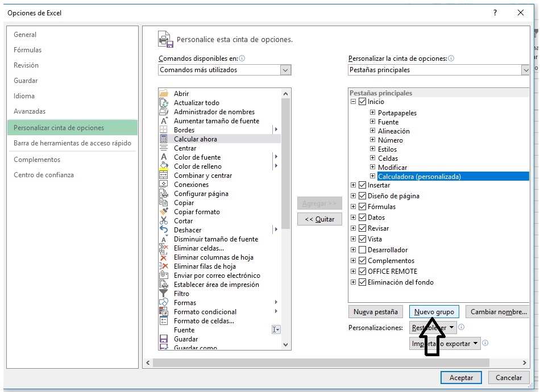Click the Color de relleno bucket icon
This screenshot has width=540, height=392.
(164, 166)
